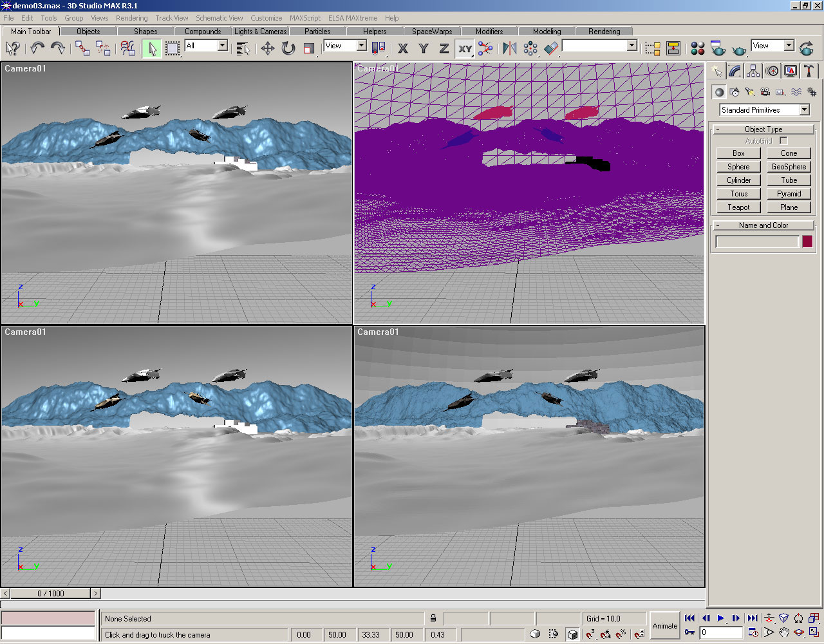Activate the Rotate tool
The width and height of the screenshot is (824, 644).
288,48
